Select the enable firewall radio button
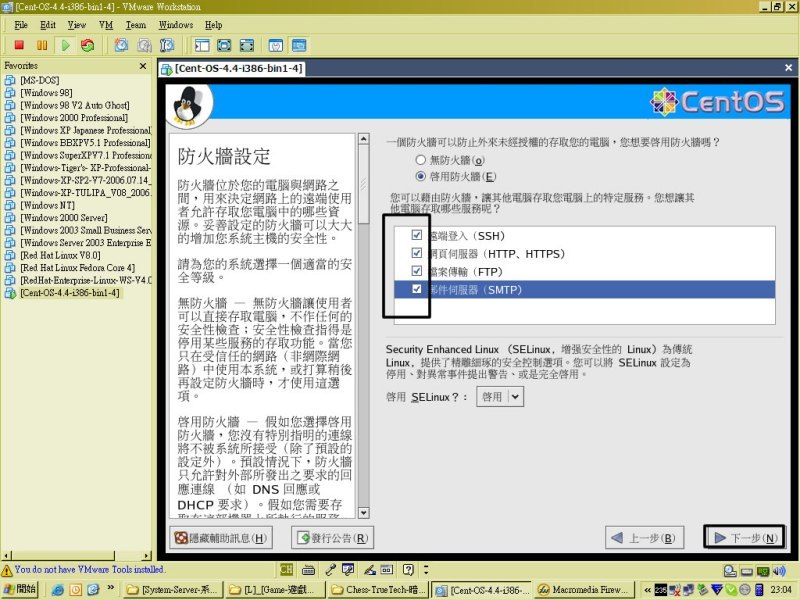 click(420, 176)
